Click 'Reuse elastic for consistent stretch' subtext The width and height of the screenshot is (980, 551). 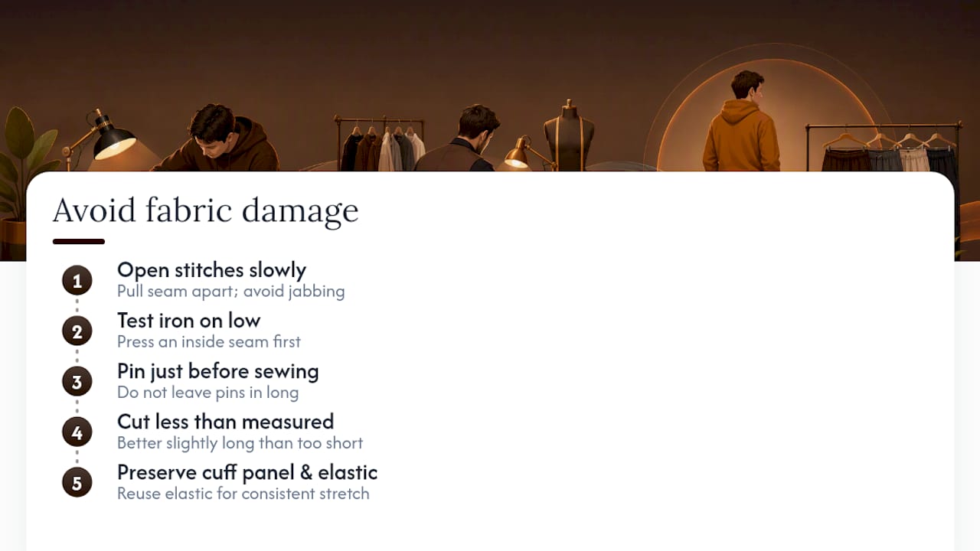pos(243,494)
